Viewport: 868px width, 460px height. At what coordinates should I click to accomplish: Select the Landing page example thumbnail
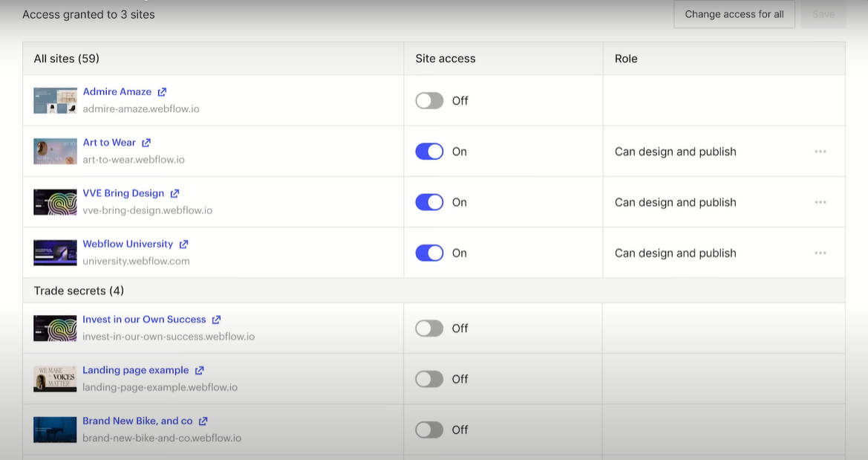(x=55, y=379)
